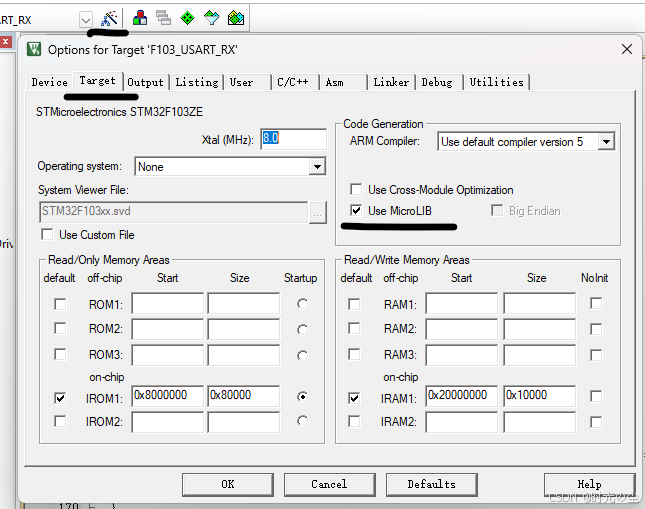The image size is (645, 509).
Task: Switch to the User tab
Action: pyautogui.click(x=247, y=82)
